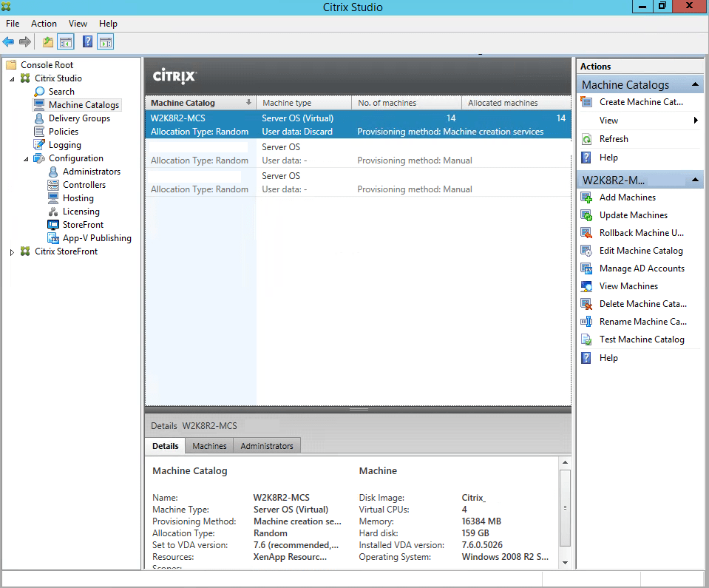This screenshot has width=709, height=588.
Task: Click the StoreFront monitor icon
Action: (53, 225)
